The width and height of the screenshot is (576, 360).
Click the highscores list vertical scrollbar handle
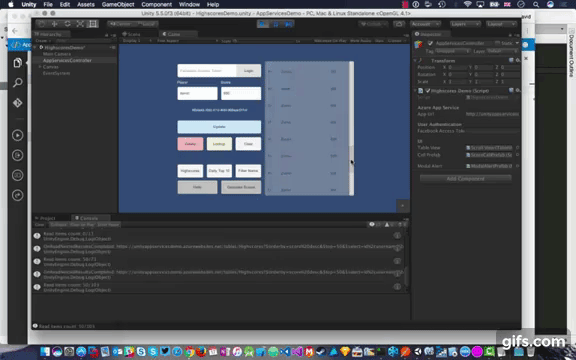click(351, 159)
